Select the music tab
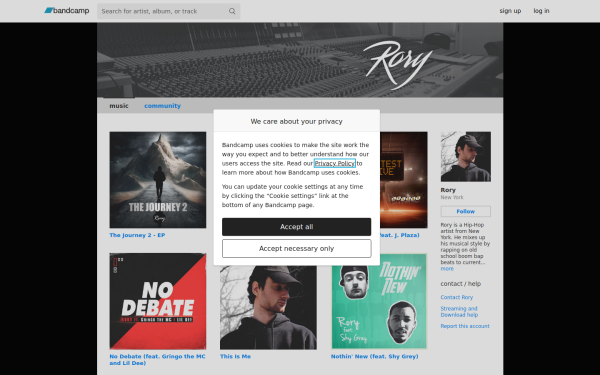The width and height of the screenshot is (600, 375). click(x=119, y=106)
